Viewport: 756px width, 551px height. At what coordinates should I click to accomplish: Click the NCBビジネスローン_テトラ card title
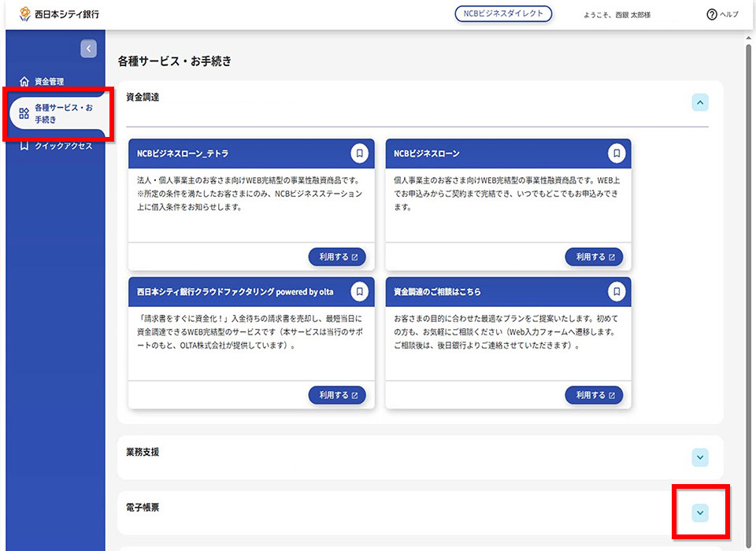pos(183,153)
